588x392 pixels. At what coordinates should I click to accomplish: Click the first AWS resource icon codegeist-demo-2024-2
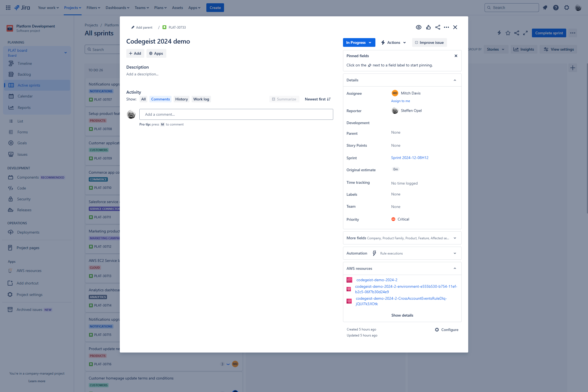(349, 280)
